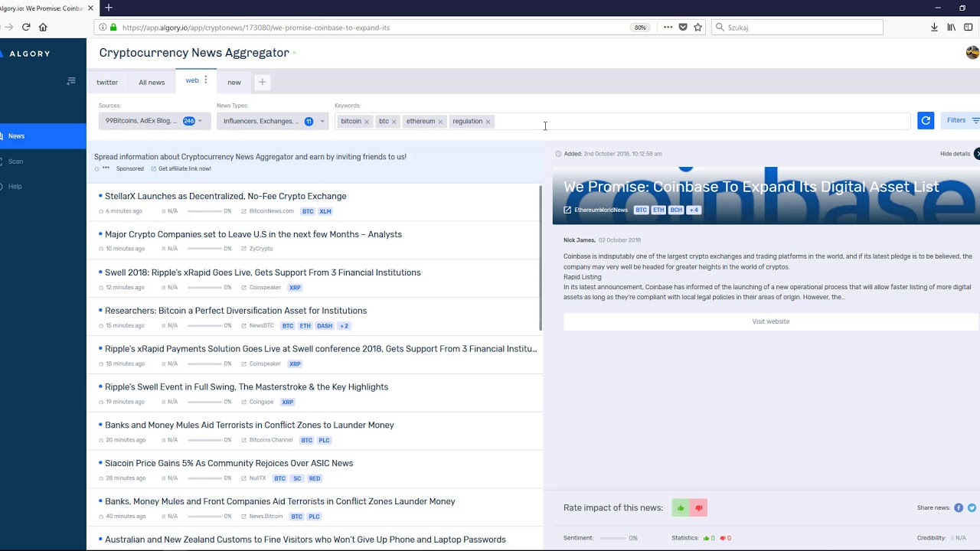This screenshot has height=551, width=980.
Task: Open Sources dropdown
Action: tap(155, 121)
